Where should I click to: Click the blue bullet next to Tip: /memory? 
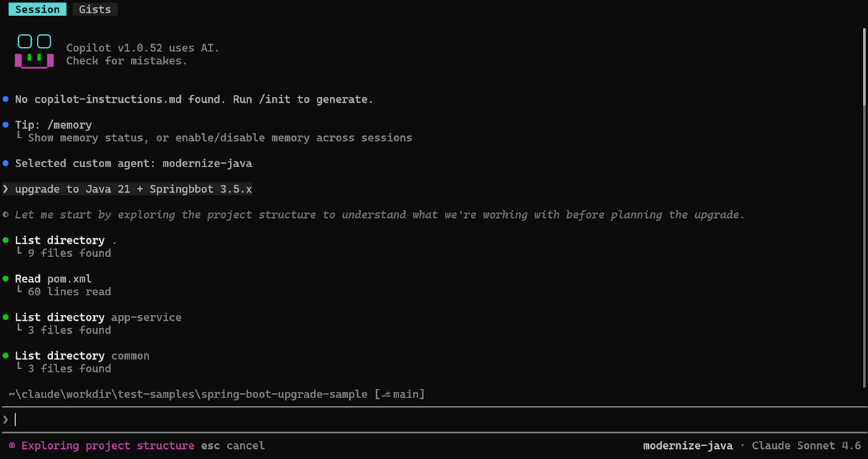(x=6, y=125)
